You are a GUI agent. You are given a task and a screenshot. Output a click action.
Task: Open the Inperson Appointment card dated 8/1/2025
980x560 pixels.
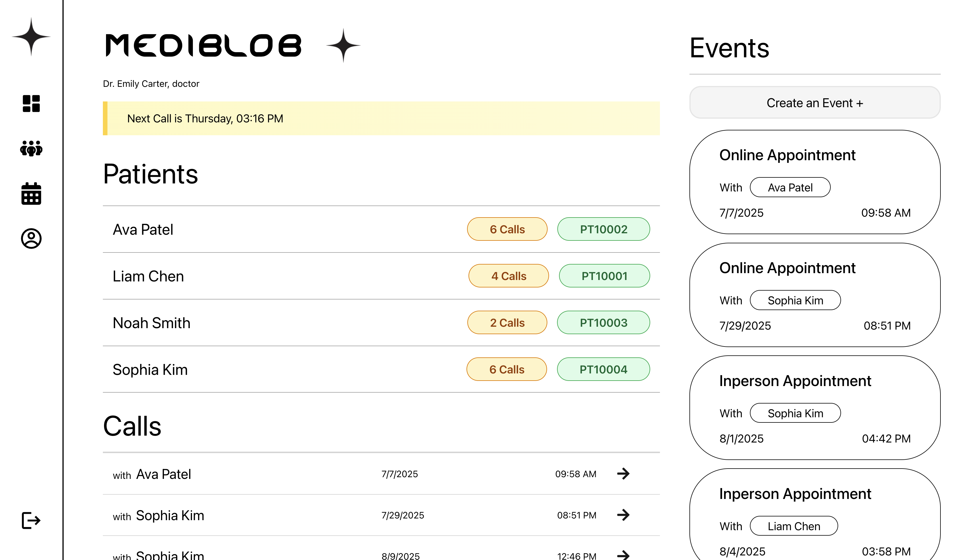click(814, 407)
